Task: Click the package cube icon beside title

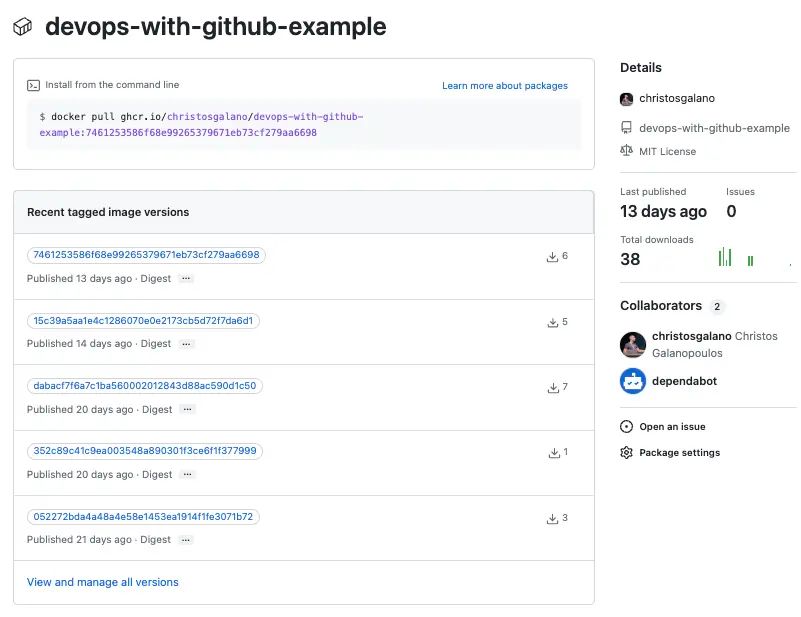Action: [23, 27]
